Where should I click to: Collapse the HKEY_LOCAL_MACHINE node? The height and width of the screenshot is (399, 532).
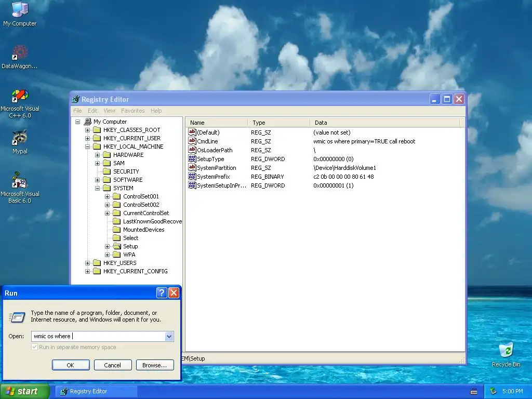[87, 147]
